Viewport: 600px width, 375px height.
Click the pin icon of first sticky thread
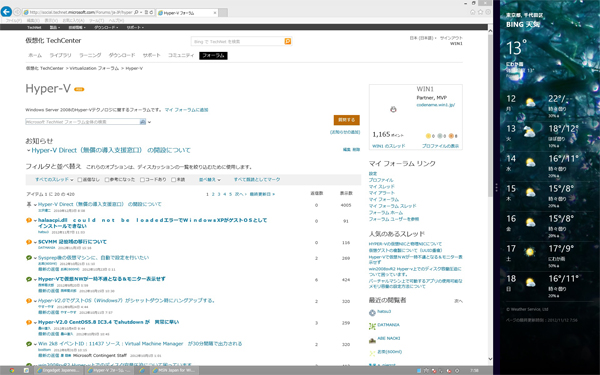point(29,204)
